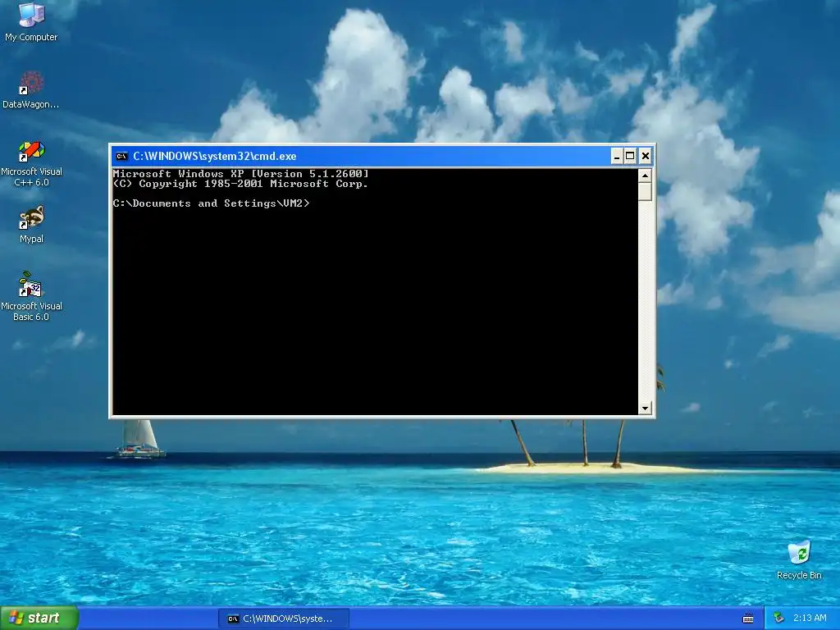Open the My Computer desktop icon
840x630 pixels.
(31, 21)
